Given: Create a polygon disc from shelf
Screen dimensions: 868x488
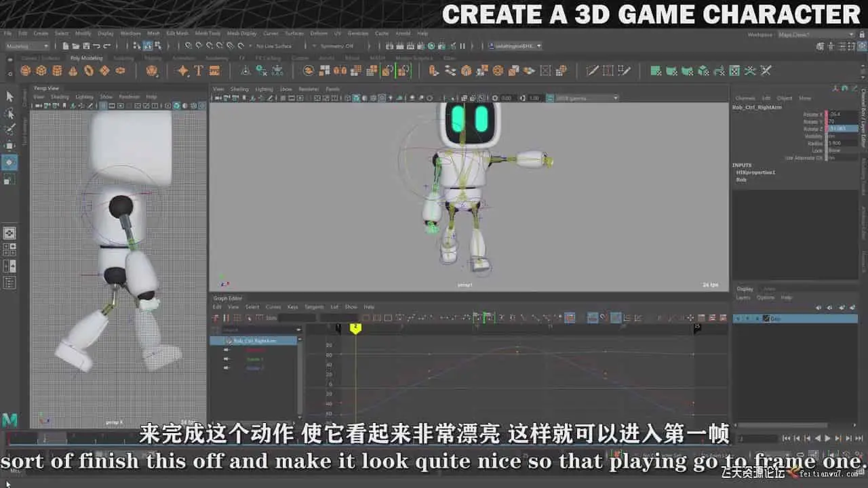Looking at the screenshot, I should coord(121,70).
